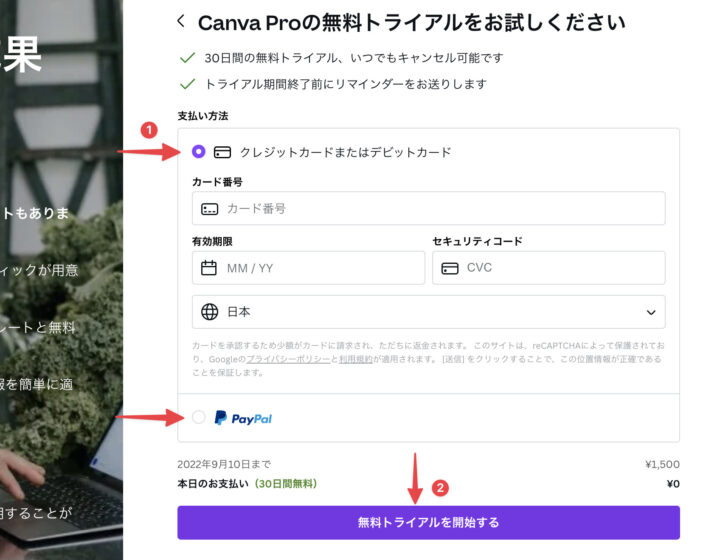Image resolution: width=720 pixels, height=560 pixels.
Task: Click the card icon in CVC field
Action: click(450, 268)
